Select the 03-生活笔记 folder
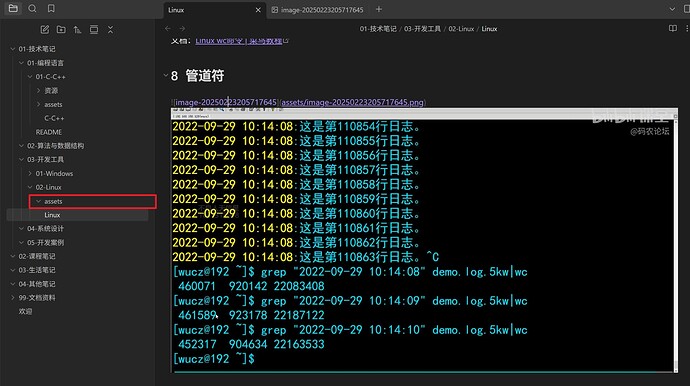 tap(37, 270)
